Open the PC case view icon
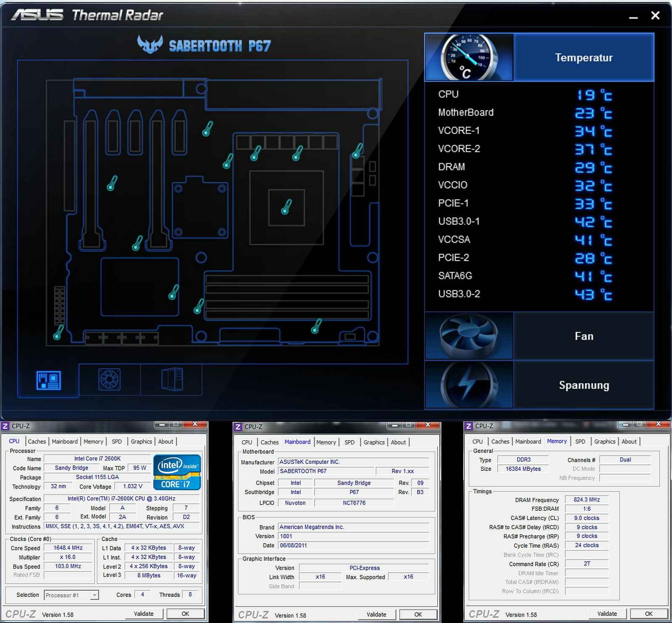 tap(172, 379)
